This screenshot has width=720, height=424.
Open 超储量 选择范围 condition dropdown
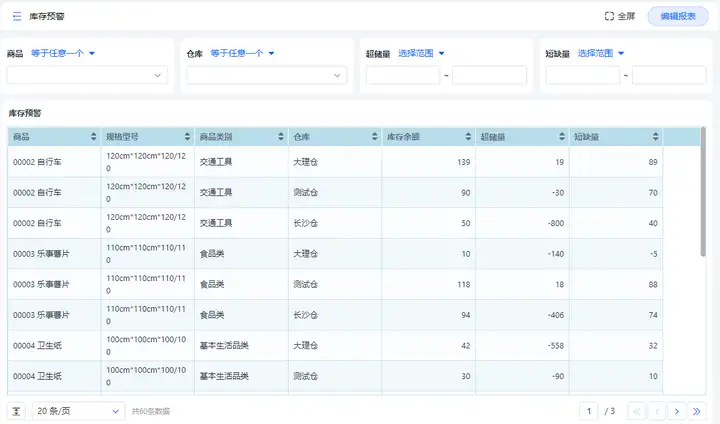tap(421, 53)
